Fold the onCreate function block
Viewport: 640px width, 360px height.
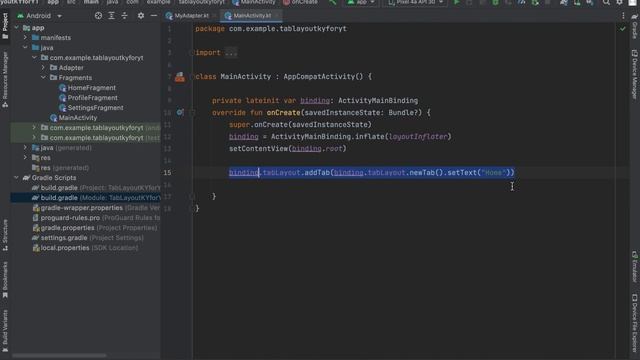(192, 113)
